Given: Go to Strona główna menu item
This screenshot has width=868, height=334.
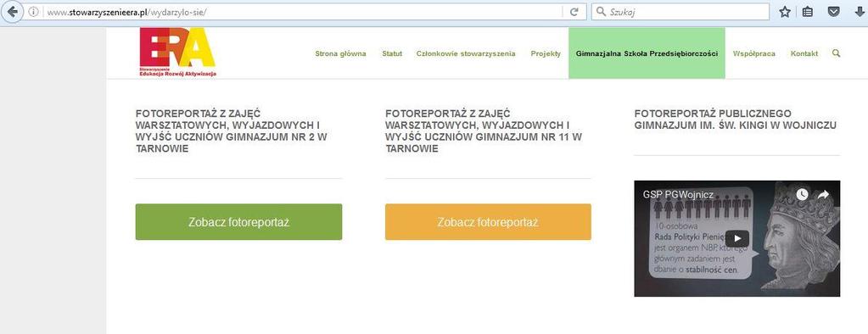Looking at the screenshot, I should click(340, 53).
